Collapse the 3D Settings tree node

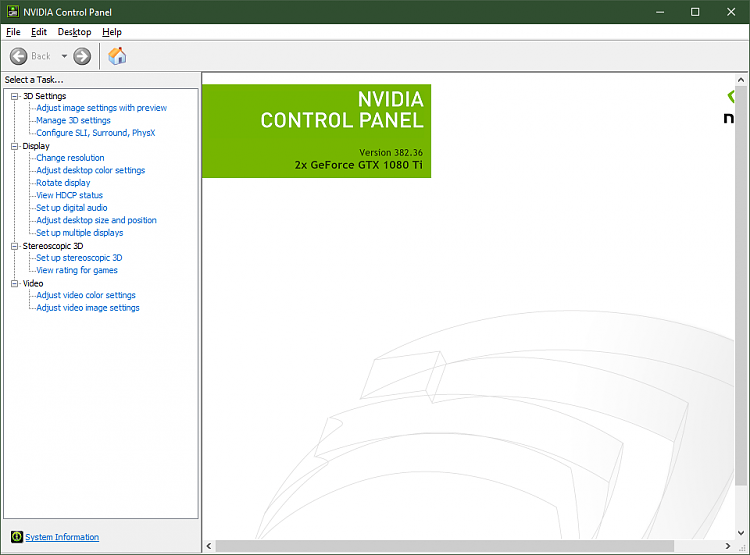point(15,96)
